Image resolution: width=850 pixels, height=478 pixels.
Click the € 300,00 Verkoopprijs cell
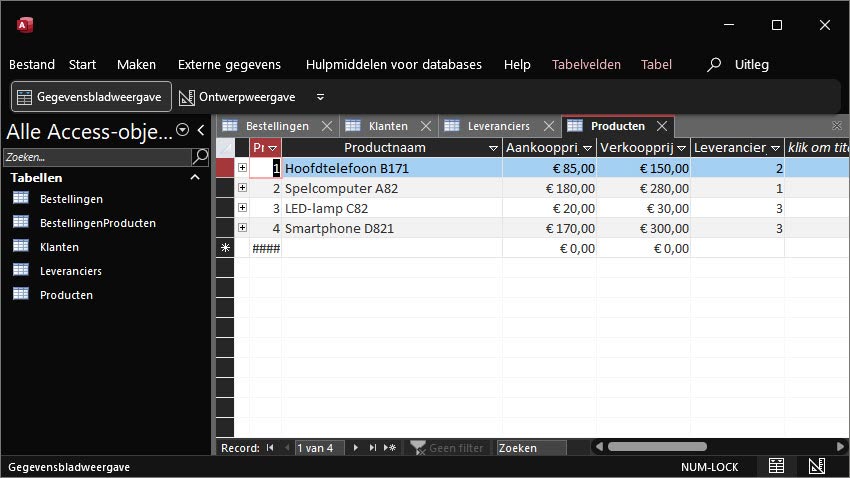pos(643,228)
